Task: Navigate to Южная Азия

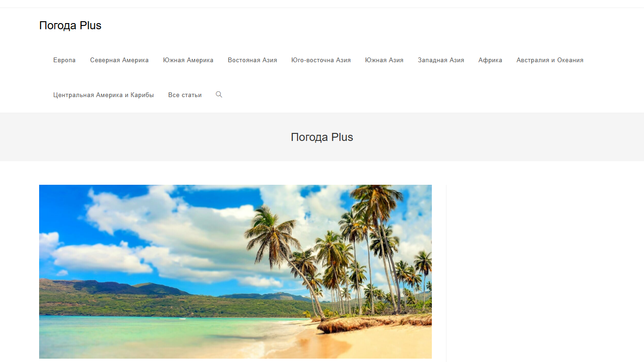Action: [384, 60]
